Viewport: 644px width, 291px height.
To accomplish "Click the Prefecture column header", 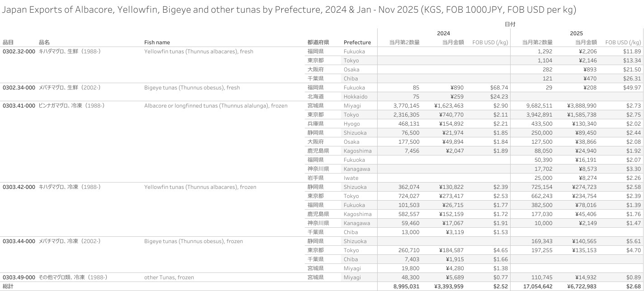I will [x=357, y=42].
